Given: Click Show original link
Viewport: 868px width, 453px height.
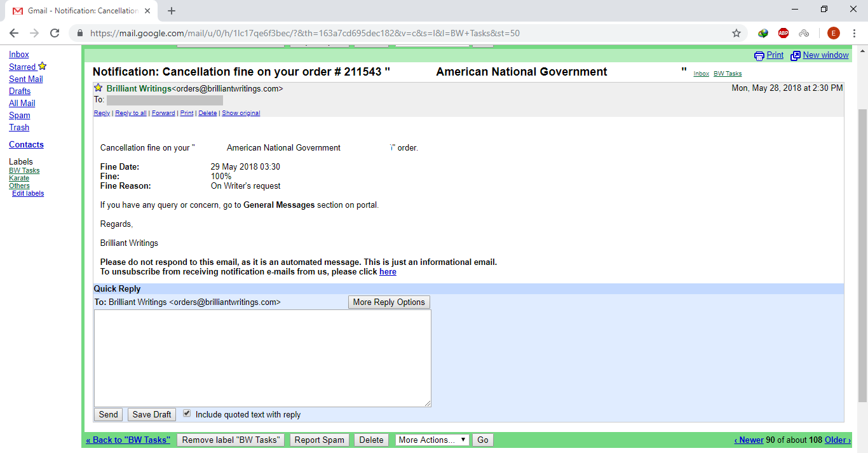Looking at the screenshot, I should pos(241,113).
